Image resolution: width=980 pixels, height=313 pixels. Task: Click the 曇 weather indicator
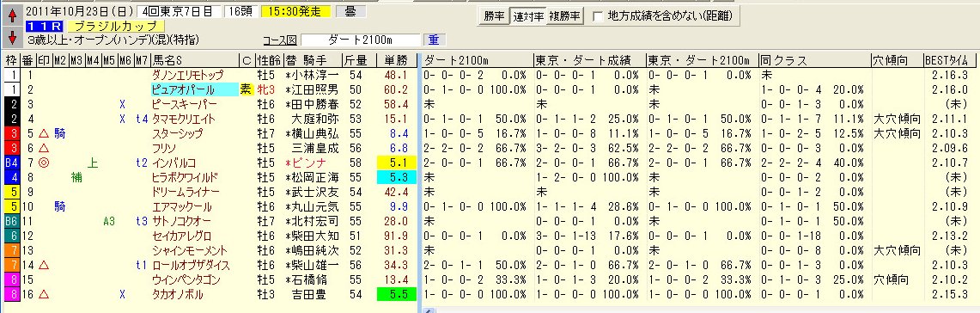tap(351, 11)
